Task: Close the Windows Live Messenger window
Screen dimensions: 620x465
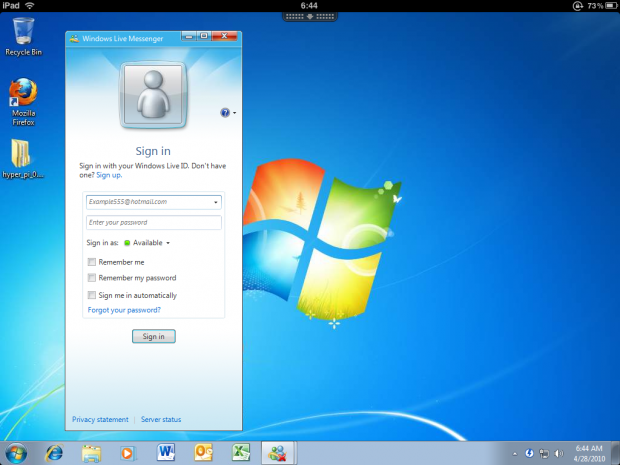Action: 225,36
